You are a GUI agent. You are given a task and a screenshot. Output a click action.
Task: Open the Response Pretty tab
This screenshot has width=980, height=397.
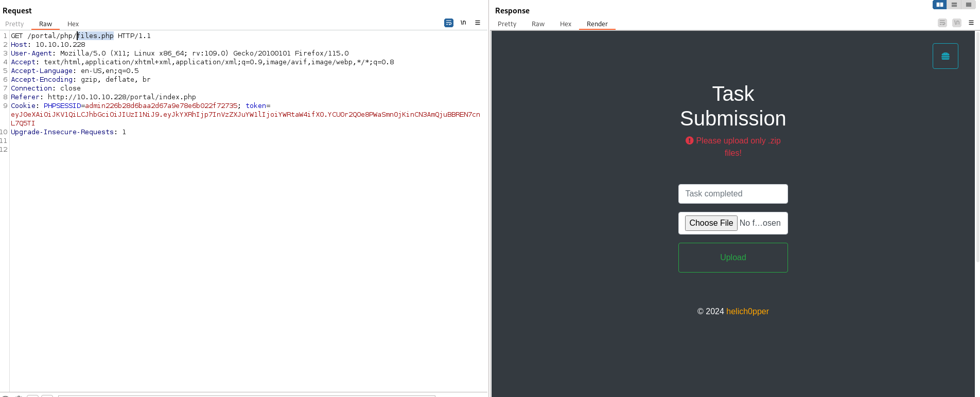(506, 24)
